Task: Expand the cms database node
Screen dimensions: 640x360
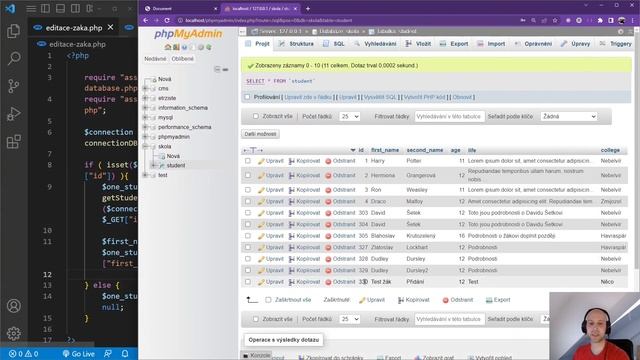Action: click(145, 89)
